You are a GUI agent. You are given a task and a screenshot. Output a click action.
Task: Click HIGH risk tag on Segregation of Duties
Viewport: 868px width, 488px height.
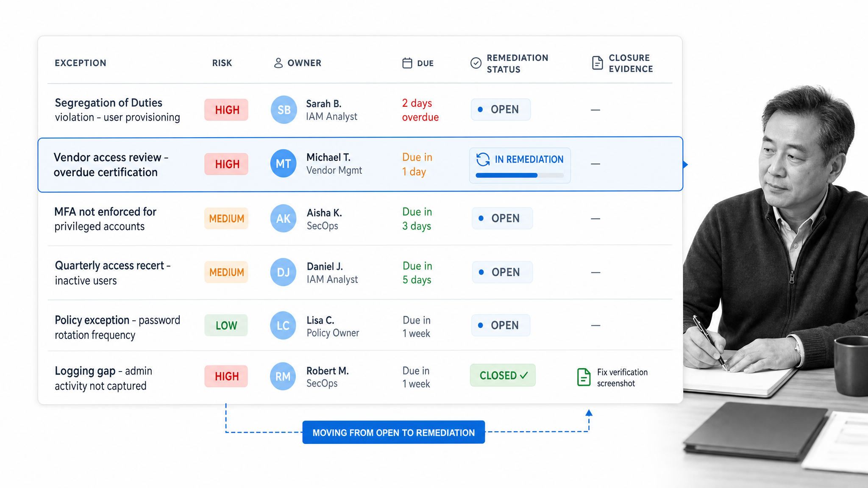(x=226, y=110)
